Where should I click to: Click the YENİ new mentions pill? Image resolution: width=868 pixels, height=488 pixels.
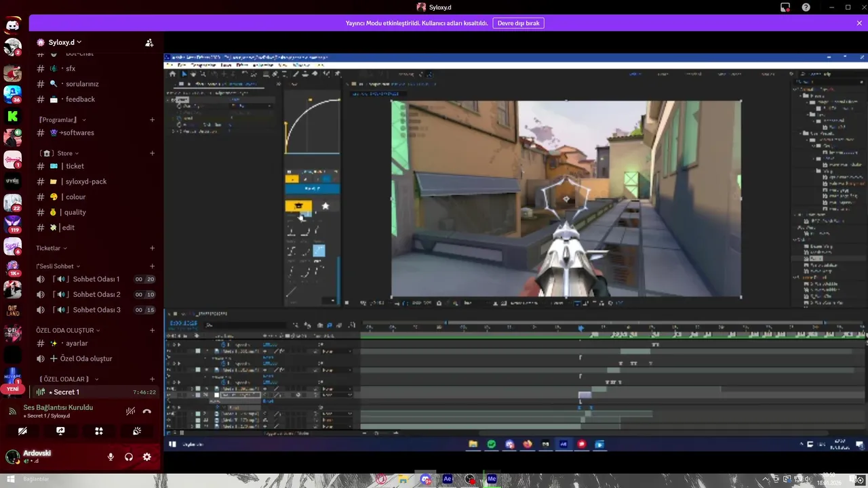13,389
